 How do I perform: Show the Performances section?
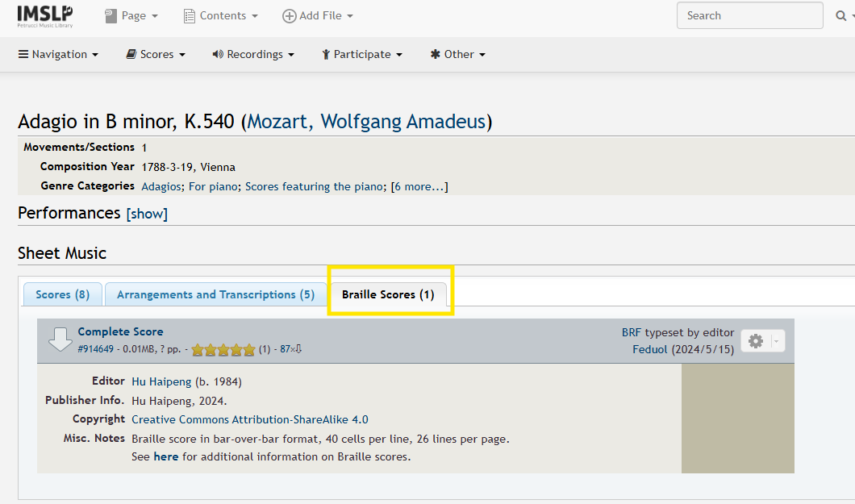pyautogui.click(x=147, y=214)
